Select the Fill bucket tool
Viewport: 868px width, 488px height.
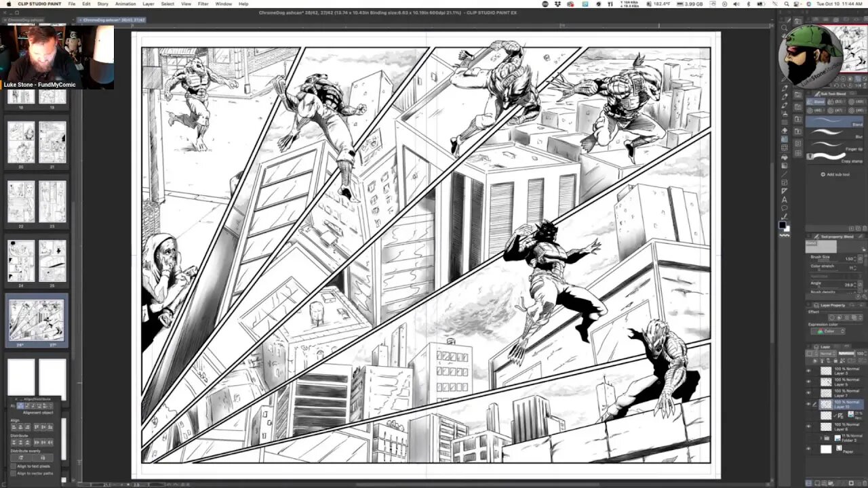click(785, 158)
